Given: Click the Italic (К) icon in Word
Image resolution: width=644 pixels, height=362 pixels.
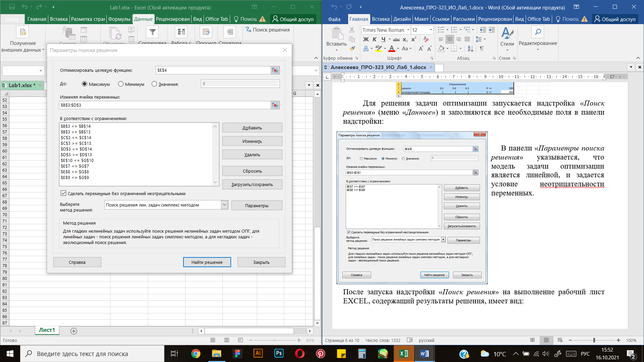Looking at the screenshot, I should [x=374, y=39].
